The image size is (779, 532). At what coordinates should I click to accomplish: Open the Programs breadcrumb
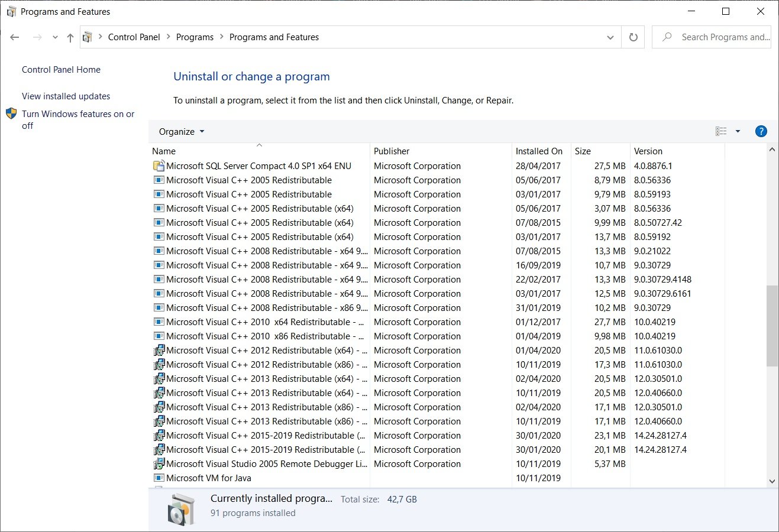(195, 37)
